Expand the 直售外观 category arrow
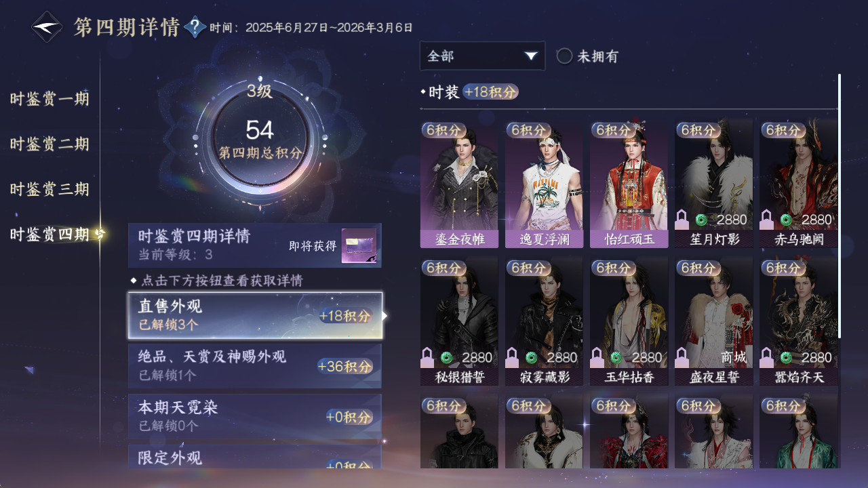The height and width of the screenshot is (488, 868). click(385, 316)
